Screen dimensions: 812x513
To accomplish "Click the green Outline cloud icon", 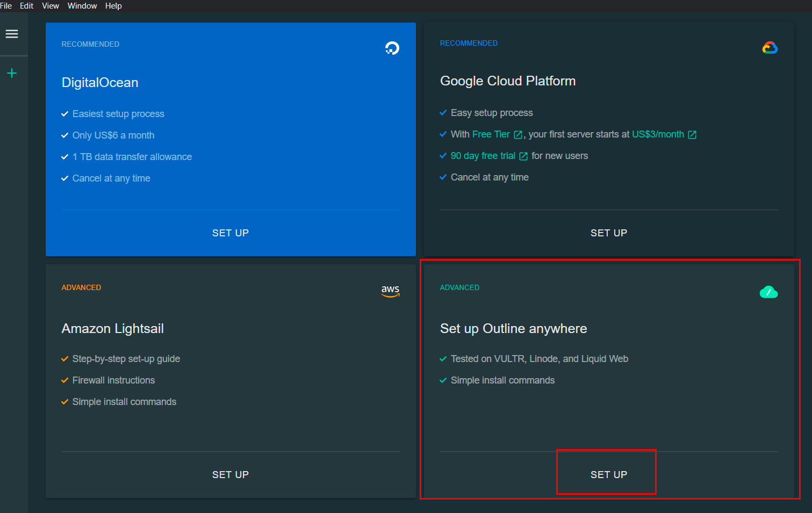I will coord(768,292).
